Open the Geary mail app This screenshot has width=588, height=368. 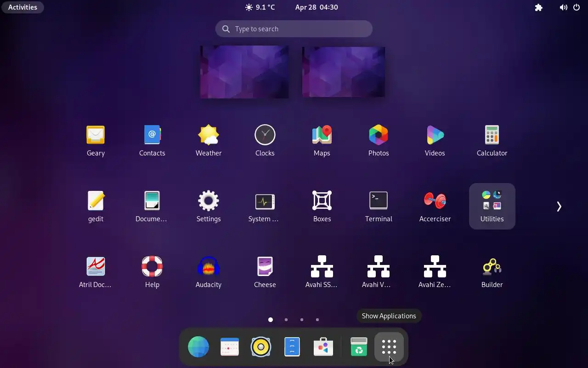(96, 141)
